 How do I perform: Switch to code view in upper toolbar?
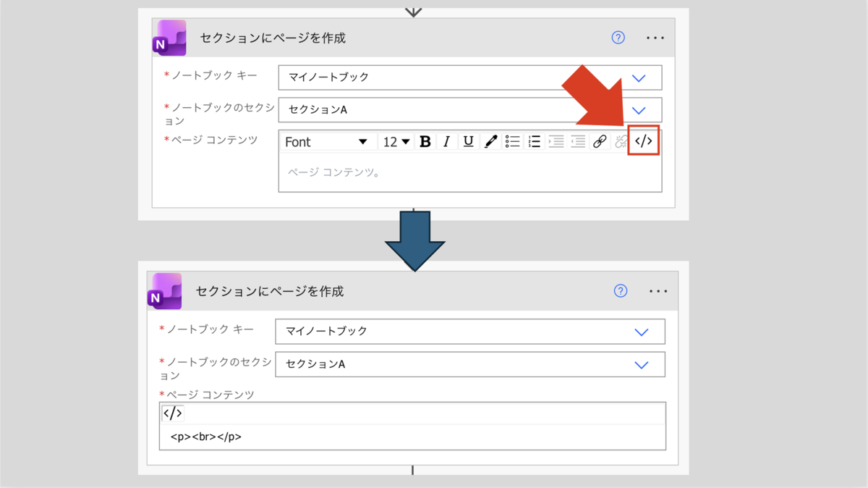[x=643, y=142]
